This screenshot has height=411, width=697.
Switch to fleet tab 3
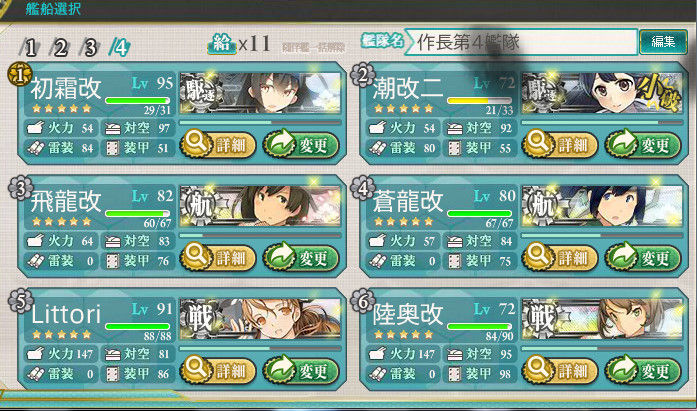click(x=90, y=47)
